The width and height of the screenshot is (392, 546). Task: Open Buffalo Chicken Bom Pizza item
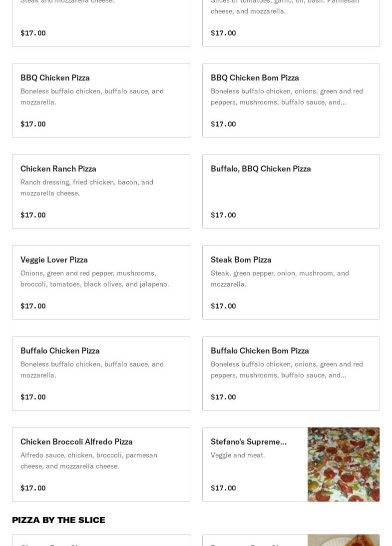click(260, 350)
